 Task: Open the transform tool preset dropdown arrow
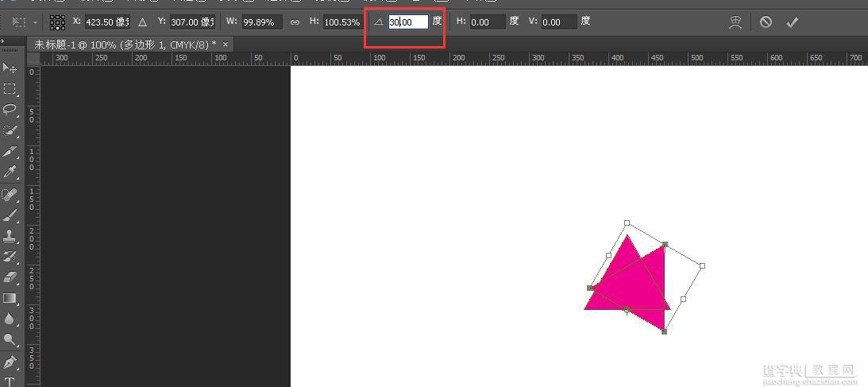tap(36, 22)
